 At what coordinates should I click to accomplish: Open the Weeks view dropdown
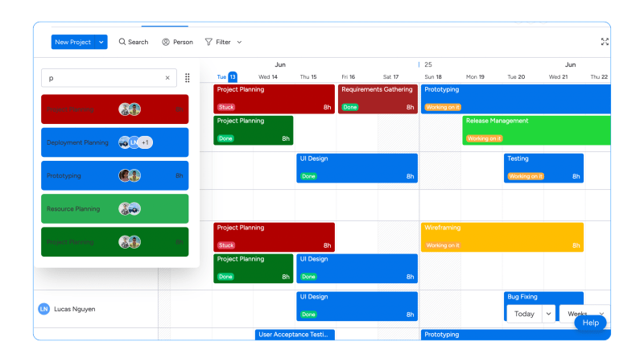(x=584, y=313)
